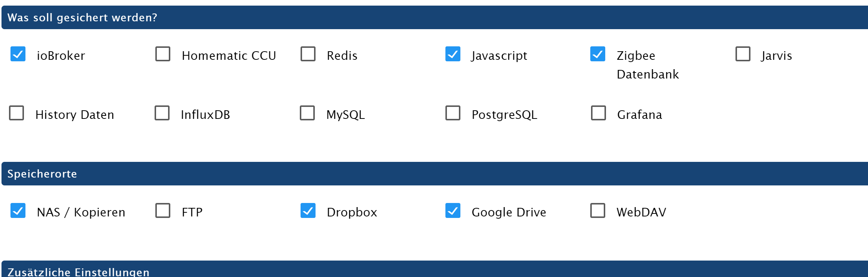Screen dimensions: 868x277
Task: Check the History Daten box
Action: 16,113
